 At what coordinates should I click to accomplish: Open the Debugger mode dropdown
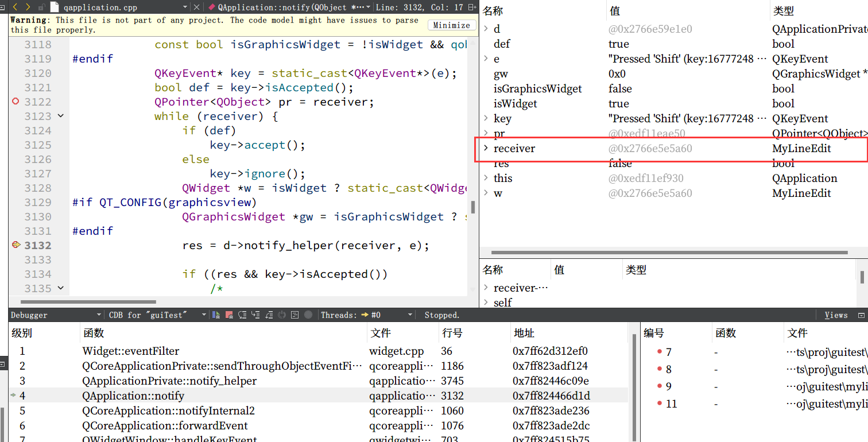(98, 315)
